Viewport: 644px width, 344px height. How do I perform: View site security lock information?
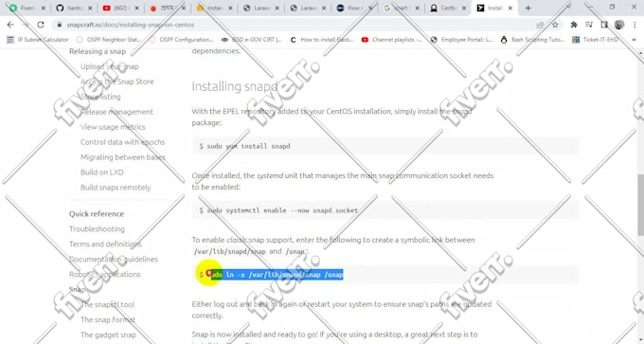point(59,25)
